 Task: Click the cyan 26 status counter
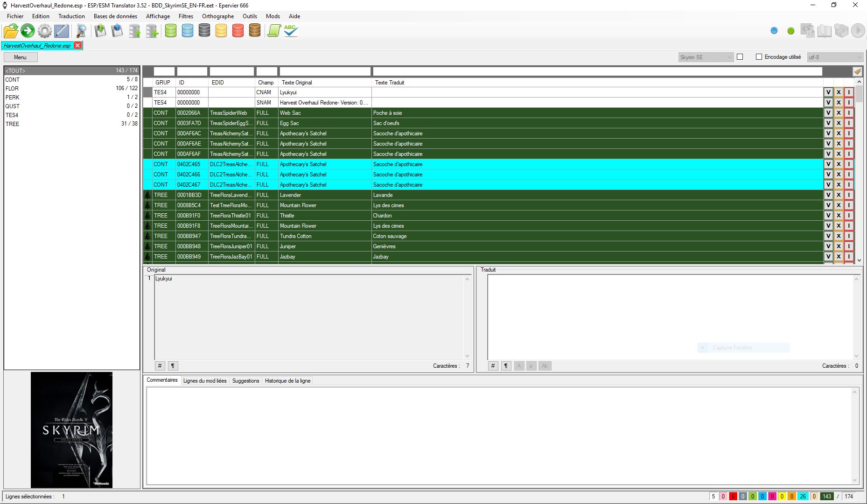tap(803, 496)
